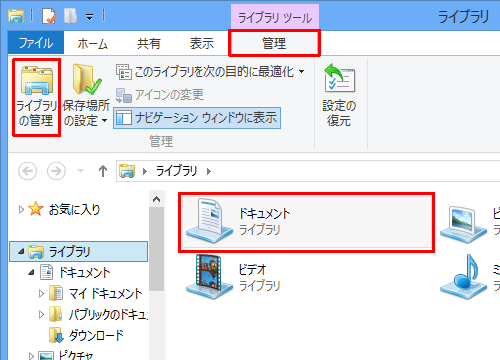This screenshot has width=500, height=360.
Task: Click the Up one level arrow
Action: tap(103, 171)
